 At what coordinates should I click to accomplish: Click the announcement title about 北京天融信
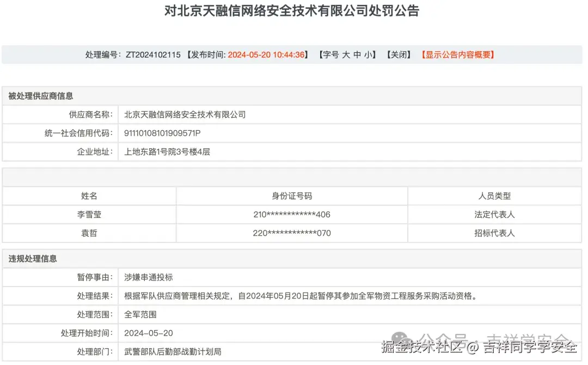tap(291, 11)
